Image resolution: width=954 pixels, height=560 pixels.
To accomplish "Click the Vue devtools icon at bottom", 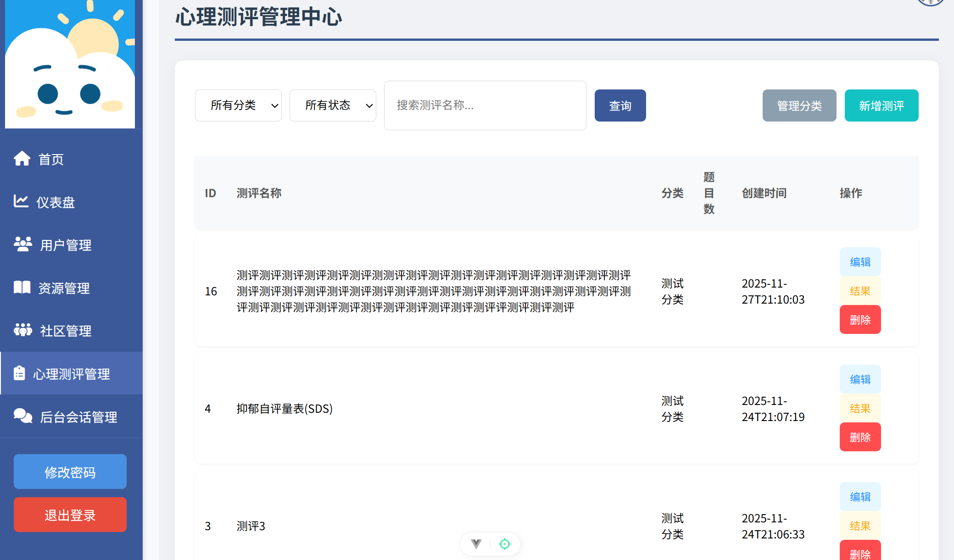I will click(476, 544).
